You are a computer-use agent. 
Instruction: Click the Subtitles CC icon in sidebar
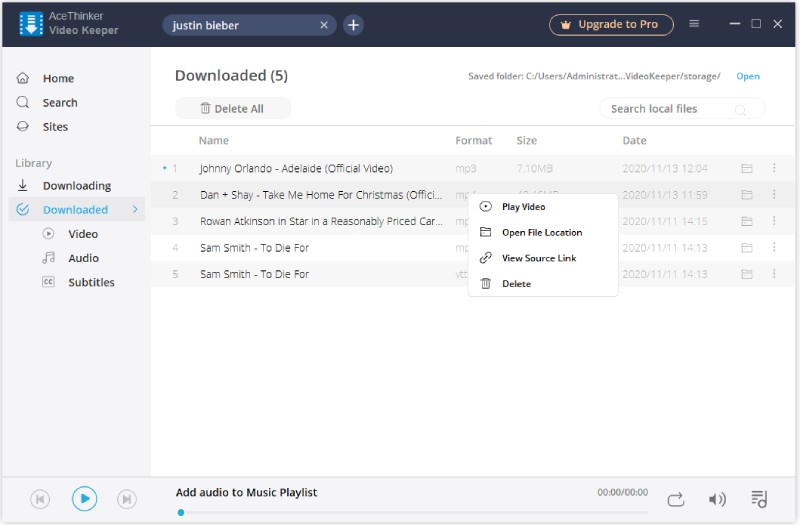48,282
